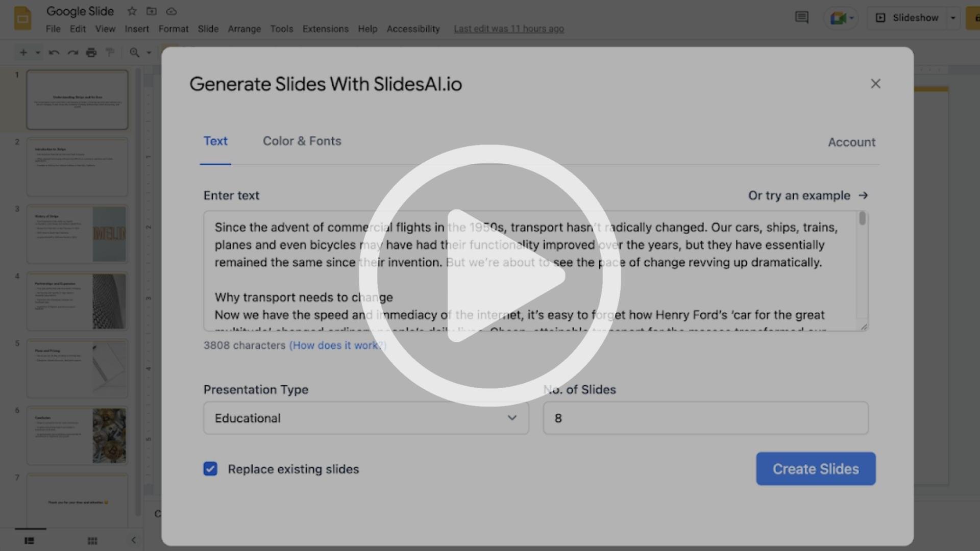
Task: Redo the last action
Action: [72, 52]
